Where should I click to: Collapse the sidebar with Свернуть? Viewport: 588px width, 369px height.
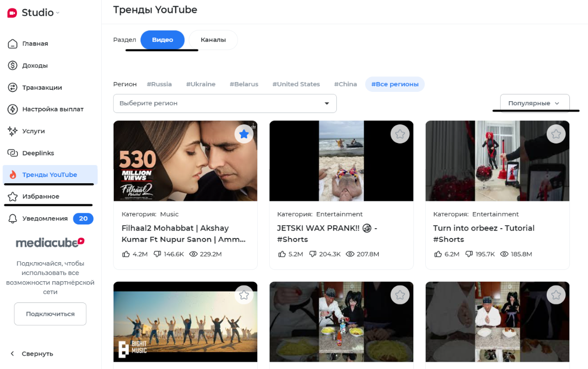[x=32, y=354]
